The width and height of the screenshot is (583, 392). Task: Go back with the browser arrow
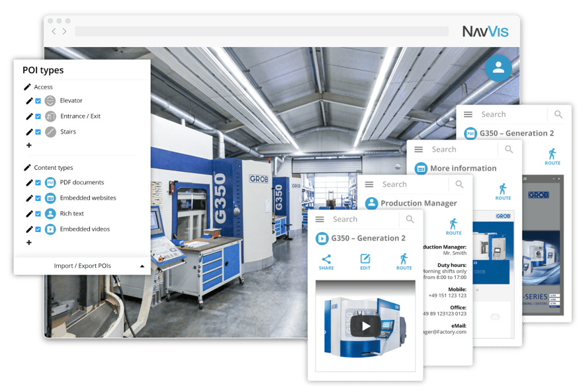click(x=54, y=31)
